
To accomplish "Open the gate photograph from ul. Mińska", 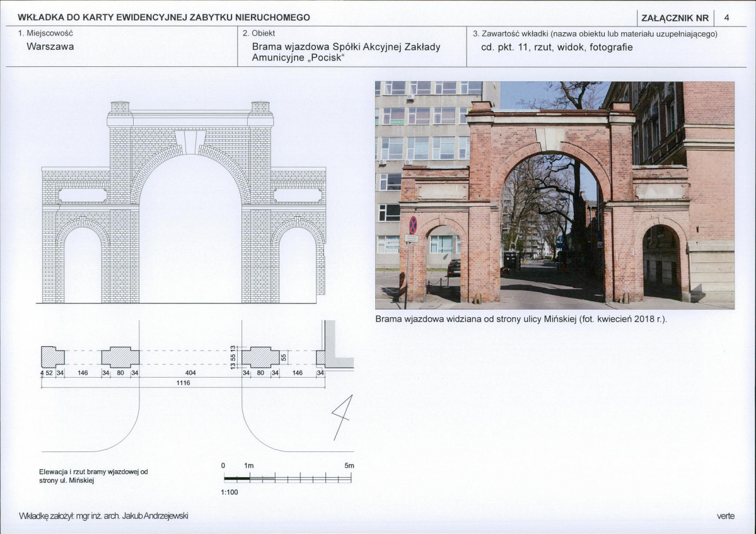I will coord(555,195).
